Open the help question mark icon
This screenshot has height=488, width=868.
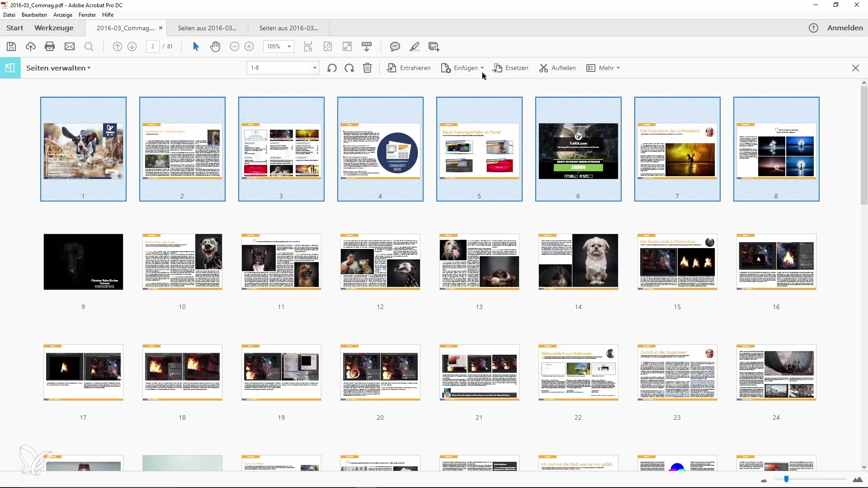coord(813,28)
